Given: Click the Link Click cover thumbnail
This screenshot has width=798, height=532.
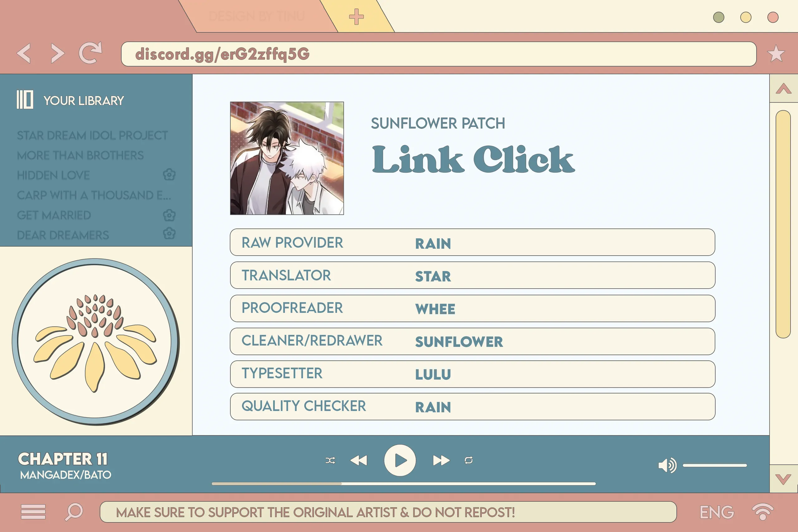Looking at the screenshot, I should coord(287,158).
